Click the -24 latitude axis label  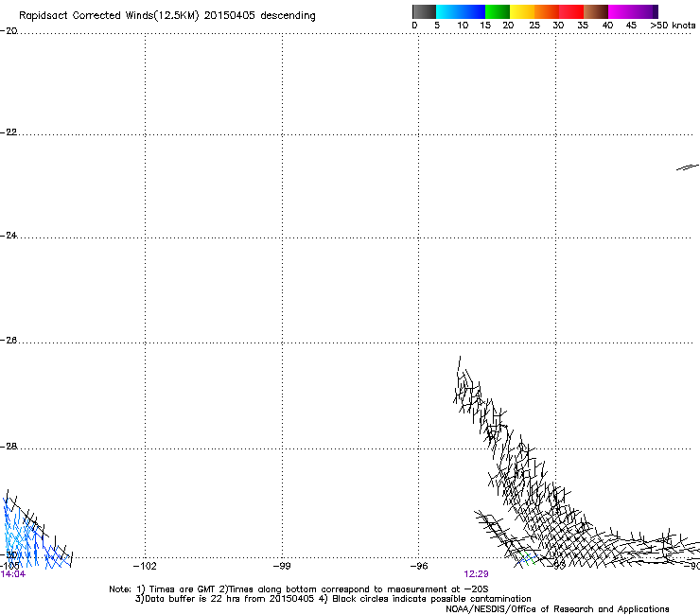pos(9,235)
